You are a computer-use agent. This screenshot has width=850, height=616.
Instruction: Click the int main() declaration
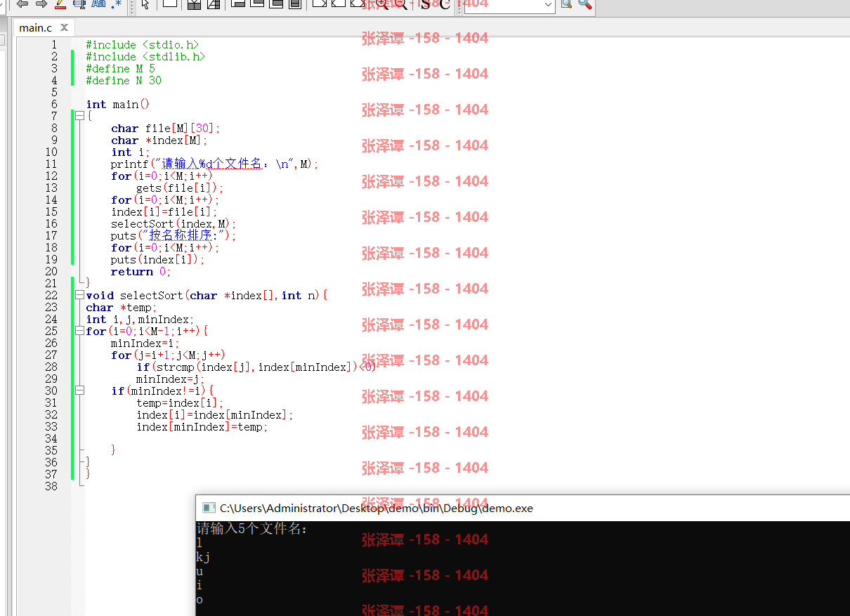pyautogui.click(x=118, y=105)
